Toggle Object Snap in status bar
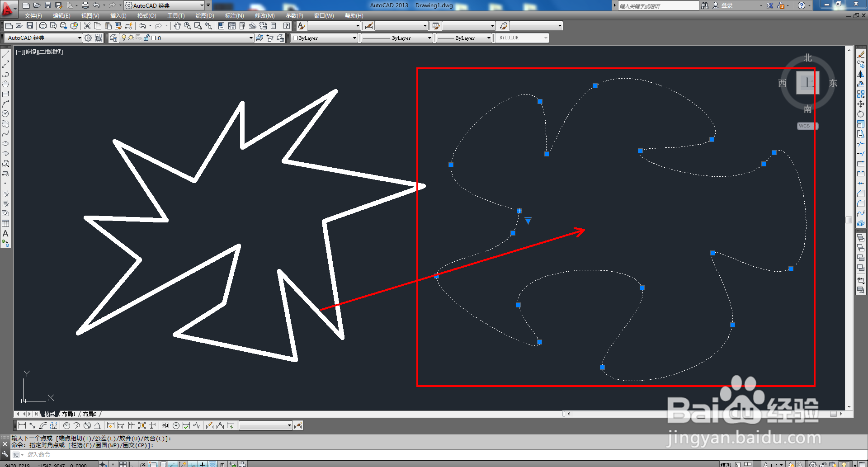Viewport: 868px width, 467px height. pyautogui.click(x=153, y=464)
